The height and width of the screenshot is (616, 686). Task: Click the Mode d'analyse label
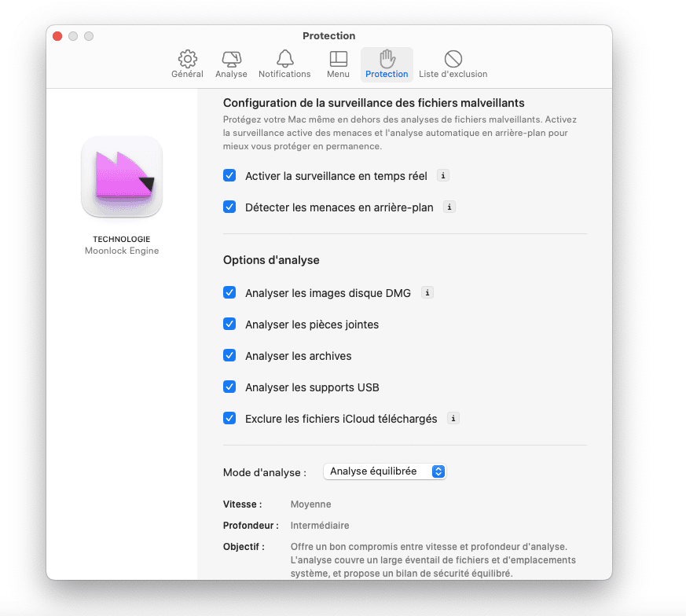tap(265, 472)
